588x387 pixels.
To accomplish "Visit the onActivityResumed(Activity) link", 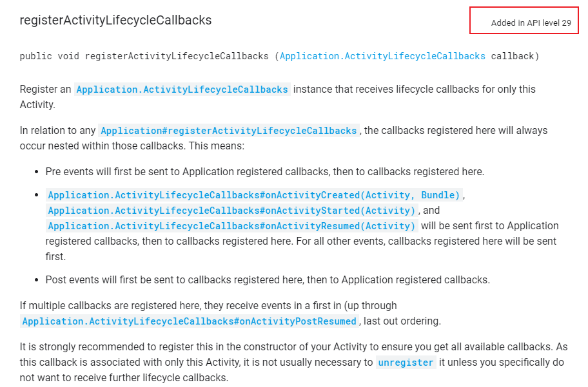I will 231,226.
